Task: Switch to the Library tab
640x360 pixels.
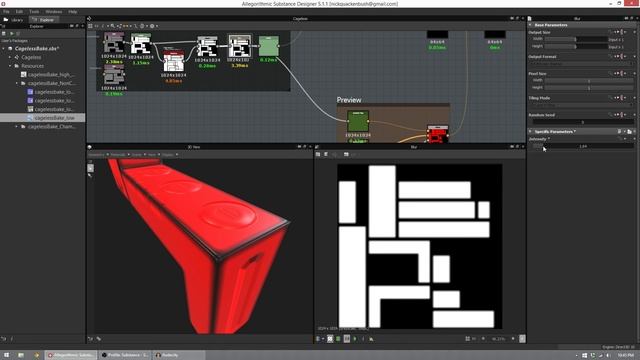Action: click(14, 20)
